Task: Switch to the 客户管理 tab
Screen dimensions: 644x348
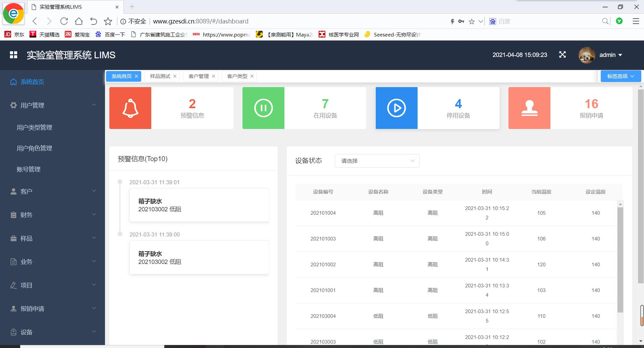Action: (199, 76)
